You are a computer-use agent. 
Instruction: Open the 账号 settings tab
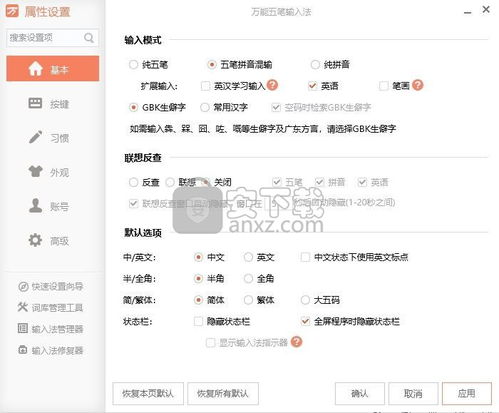point(53,206)
